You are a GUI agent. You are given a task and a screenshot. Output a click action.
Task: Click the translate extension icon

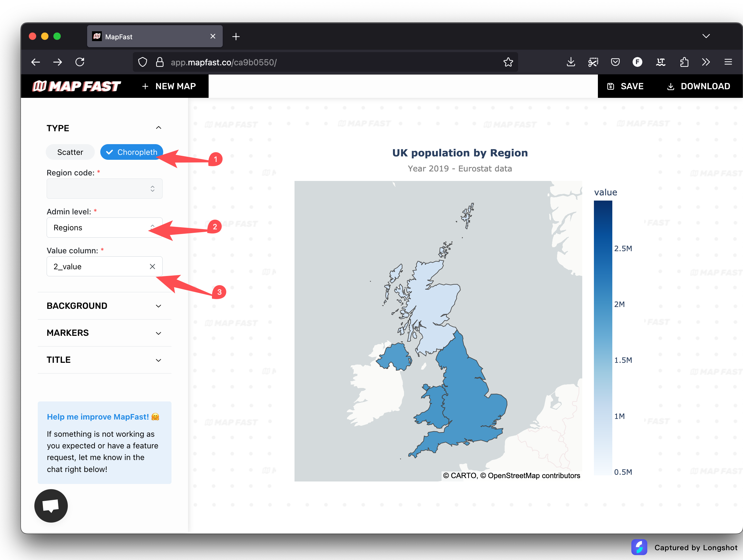(660, 62)
